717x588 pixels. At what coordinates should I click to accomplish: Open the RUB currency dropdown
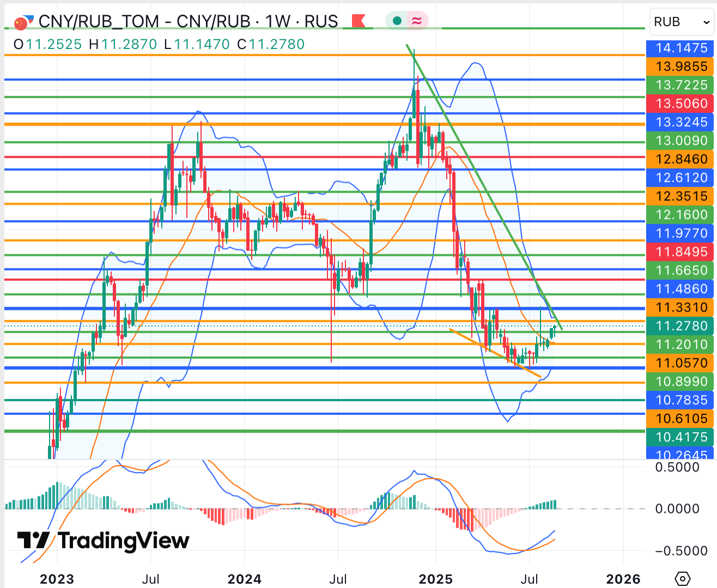(682, 22)
